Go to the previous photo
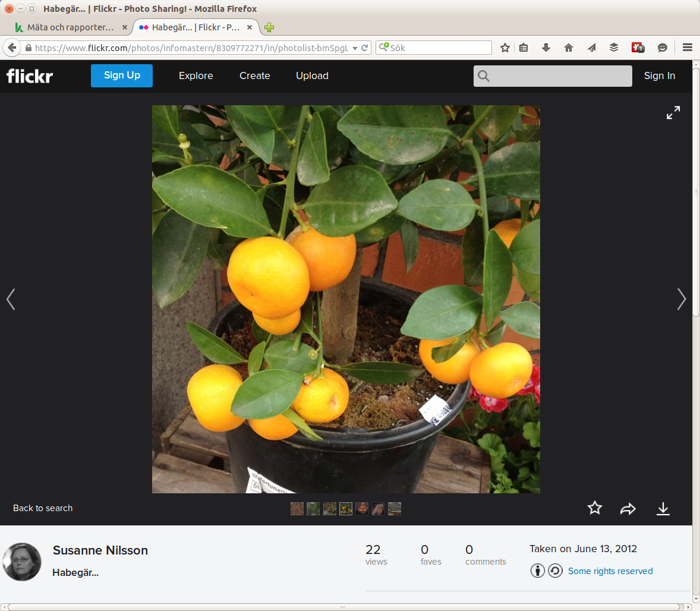 (11, 299)
